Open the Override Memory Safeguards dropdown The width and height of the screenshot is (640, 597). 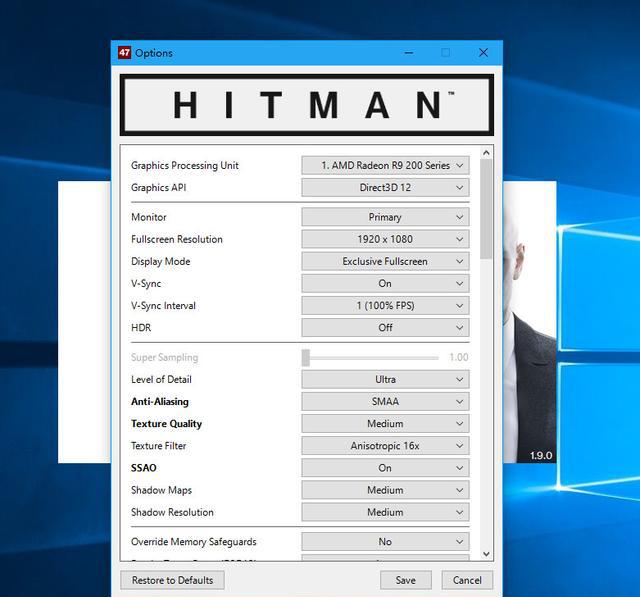(x=385, y=542)
